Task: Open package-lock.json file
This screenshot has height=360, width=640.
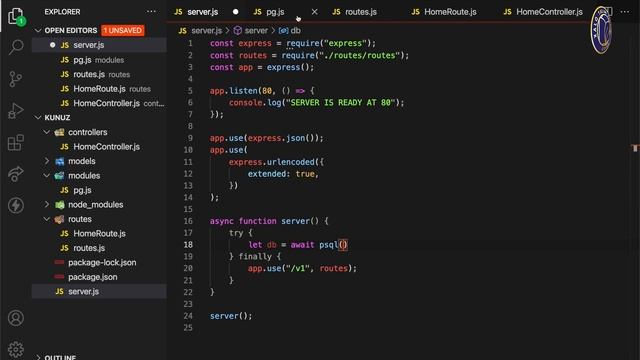Action: (99, 262)
